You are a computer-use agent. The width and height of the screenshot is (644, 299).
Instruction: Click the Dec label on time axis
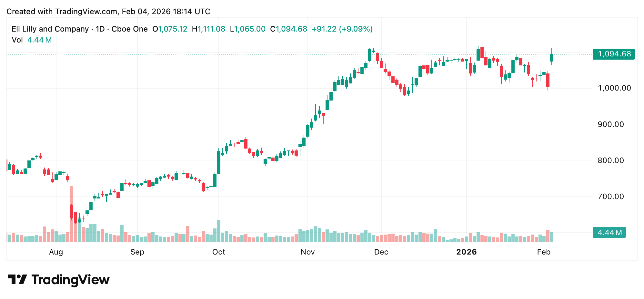click(x=381, y=252)
